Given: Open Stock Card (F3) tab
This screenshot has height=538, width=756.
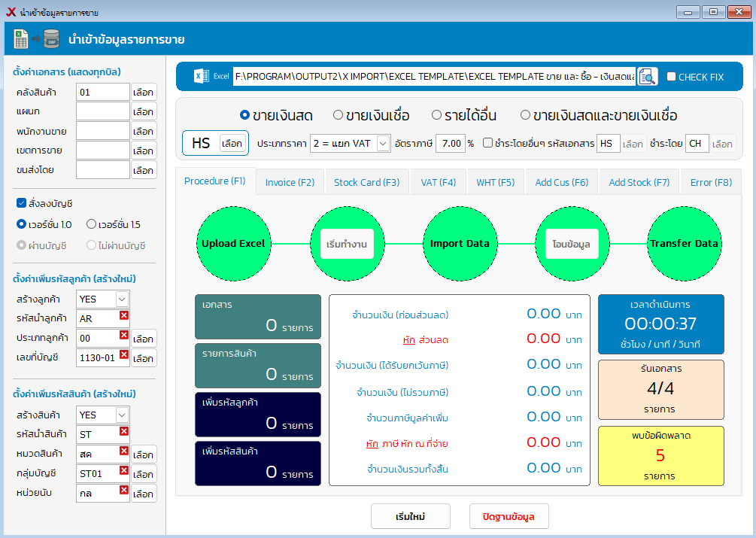Looking at the screenshot, I should tap(367, 182).
